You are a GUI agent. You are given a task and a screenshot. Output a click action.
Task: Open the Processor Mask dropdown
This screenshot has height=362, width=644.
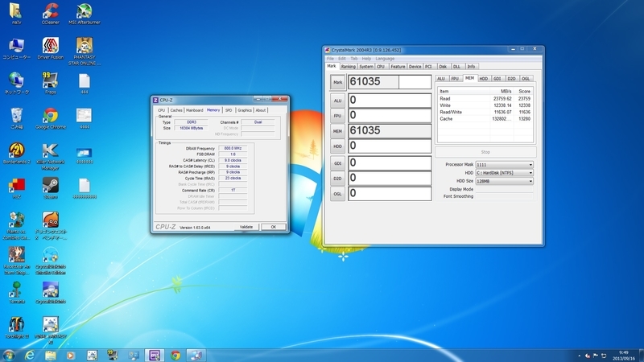pos(505,165)
